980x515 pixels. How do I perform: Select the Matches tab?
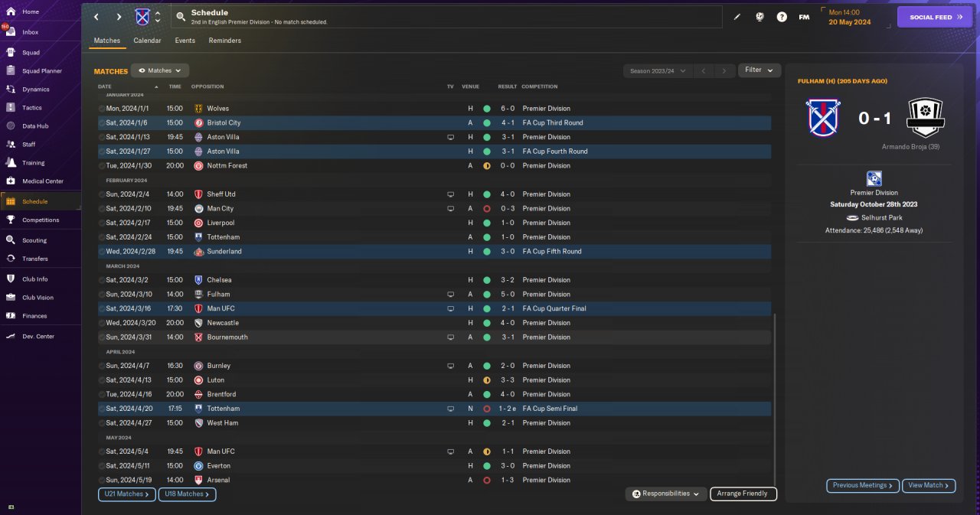pyautogui.click(x=107, y=41)
